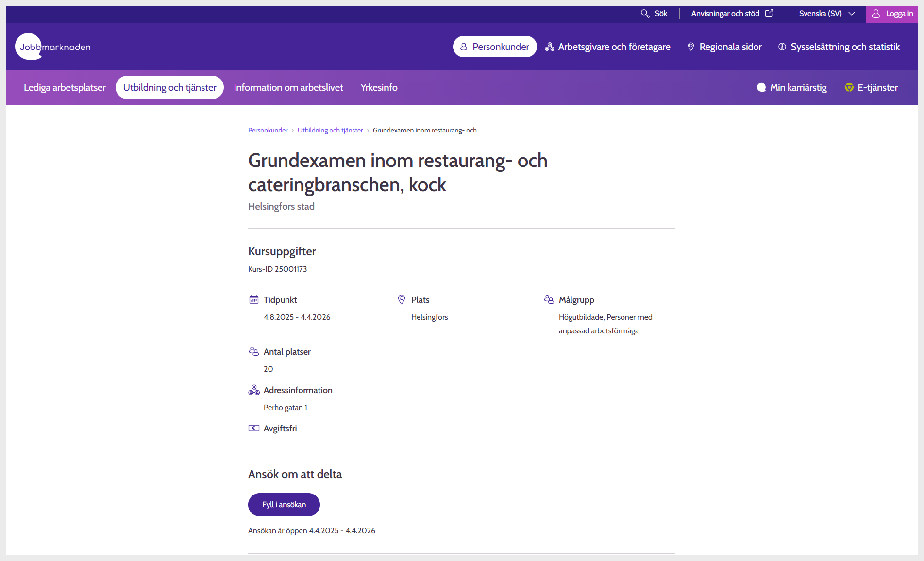This screenshot has width=924, height=561.
Task: Open Anvisningar och stöd external link
Action: coord(732,14)
